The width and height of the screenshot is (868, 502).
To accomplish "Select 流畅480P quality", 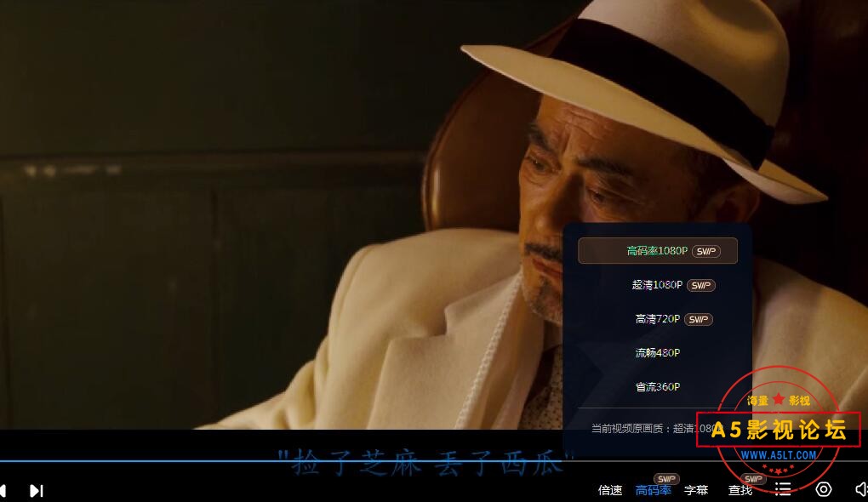I will (x=657, y=352).
